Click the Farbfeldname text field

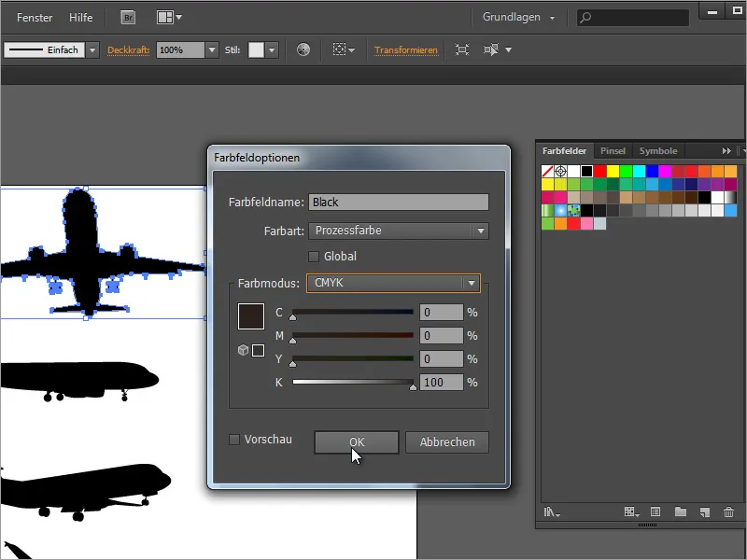tap(399, 202)
